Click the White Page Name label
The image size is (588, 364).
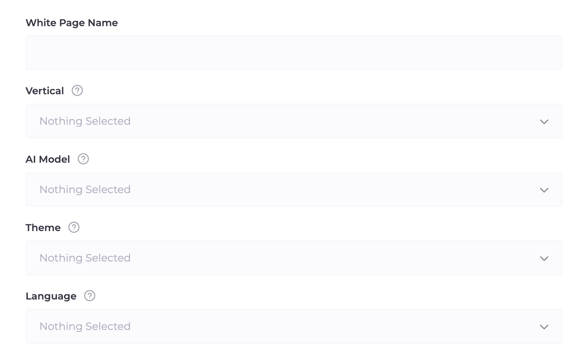pyautogui.click(x=72, y=23)
